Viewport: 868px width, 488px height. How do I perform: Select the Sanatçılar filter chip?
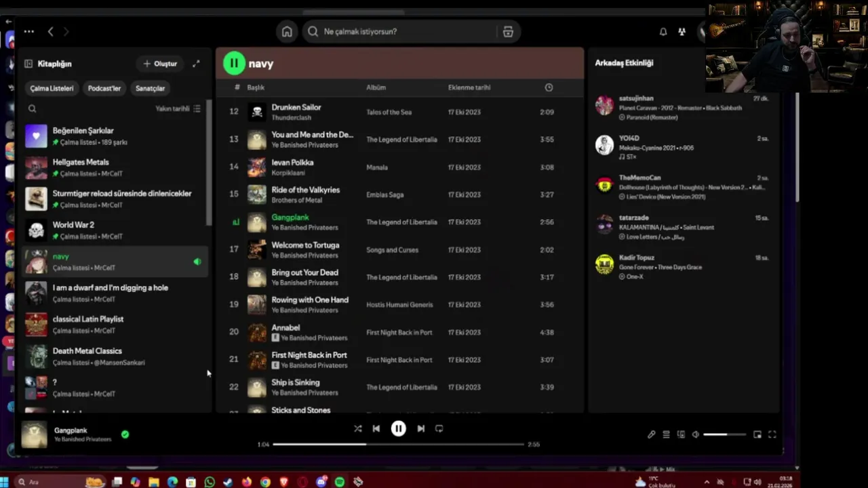[150, 88]
